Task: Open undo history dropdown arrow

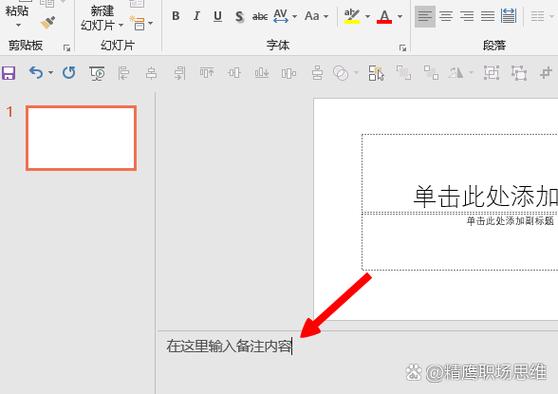Action: [x=51, y=73]
